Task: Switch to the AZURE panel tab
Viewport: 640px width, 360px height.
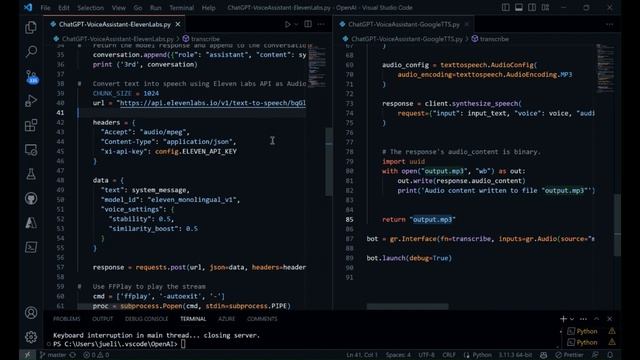Action: 227,319
